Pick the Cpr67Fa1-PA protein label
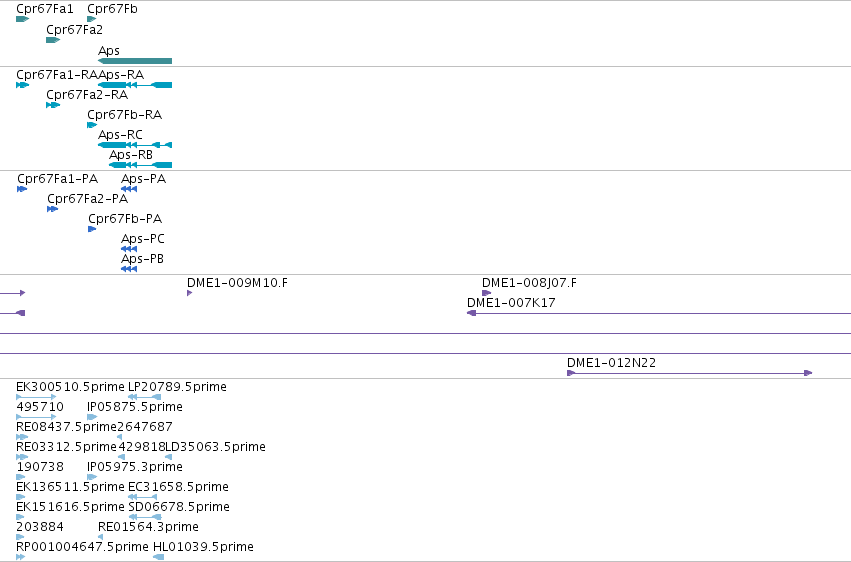 pyautogui.click(x=58, y=179)
